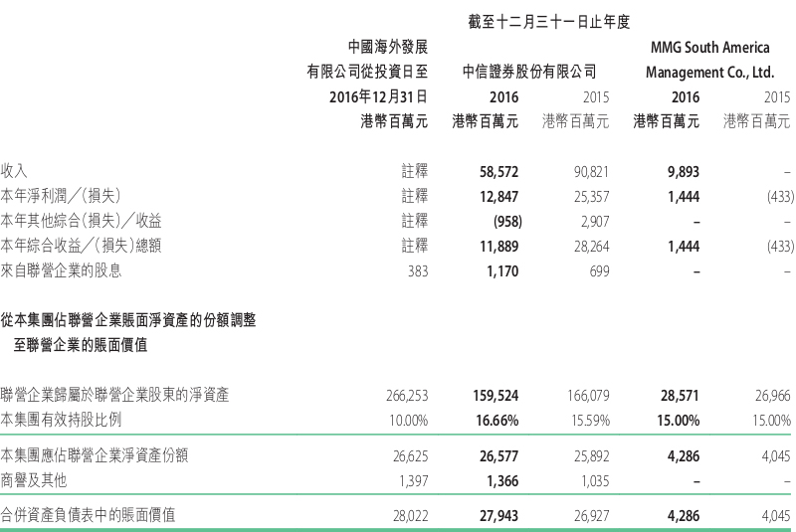The height and width of the screenshot is (532, 796).
Task: Select shareholding 10.00%
Action: [x=409, y=421]
